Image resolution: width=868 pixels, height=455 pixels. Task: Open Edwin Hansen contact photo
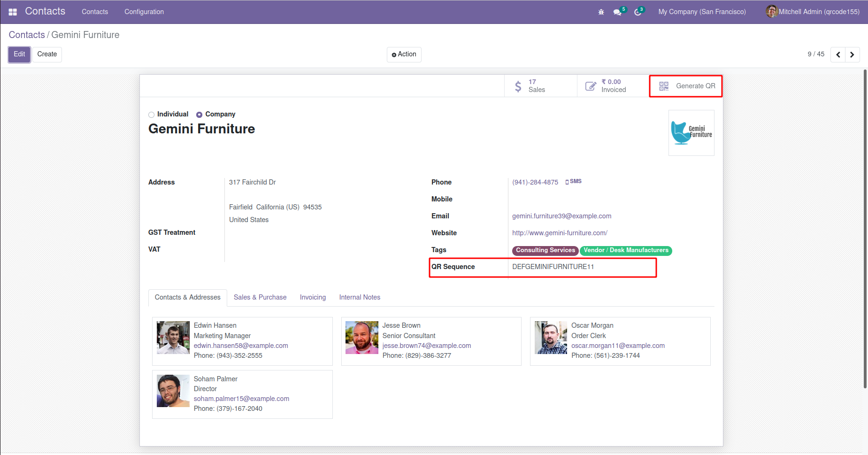(x=173, y=338)
